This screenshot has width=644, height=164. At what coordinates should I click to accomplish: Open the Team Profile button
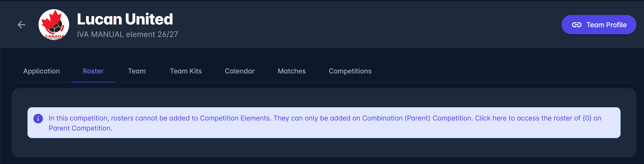[x=599, y=25]
